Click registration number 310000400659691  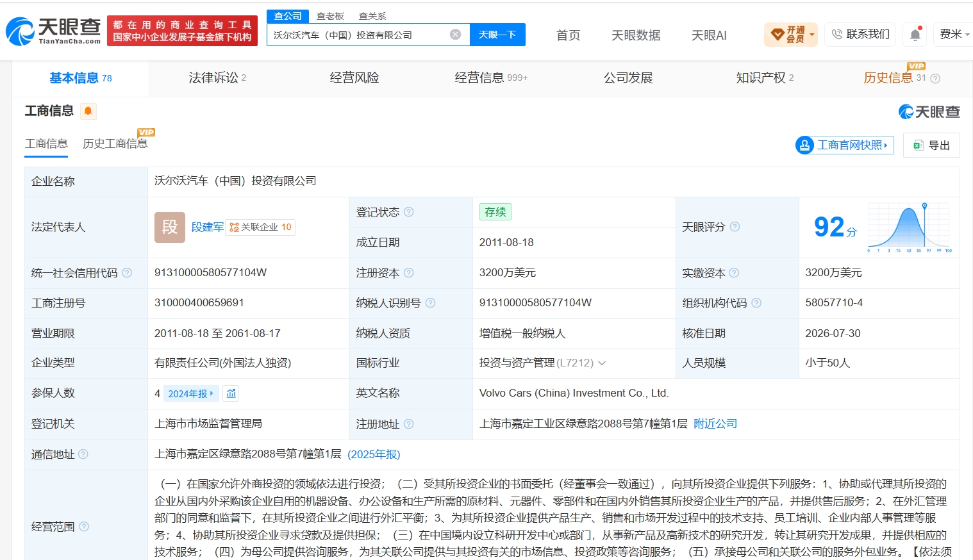(x=199, y=302)
